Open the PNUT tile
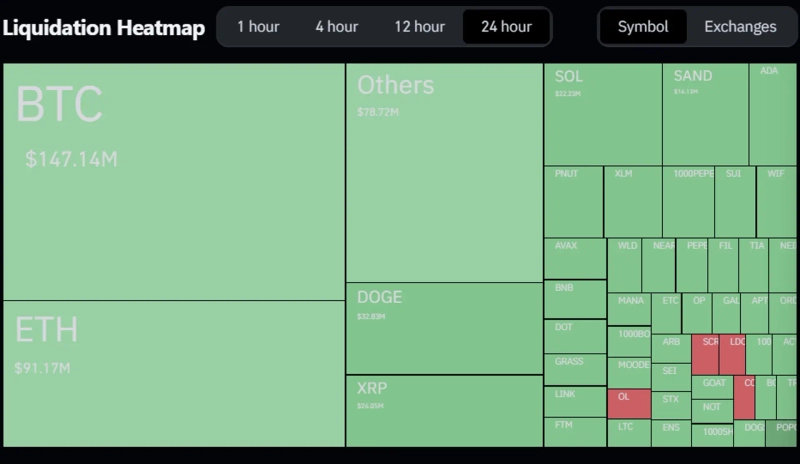 tap(573, 201)
